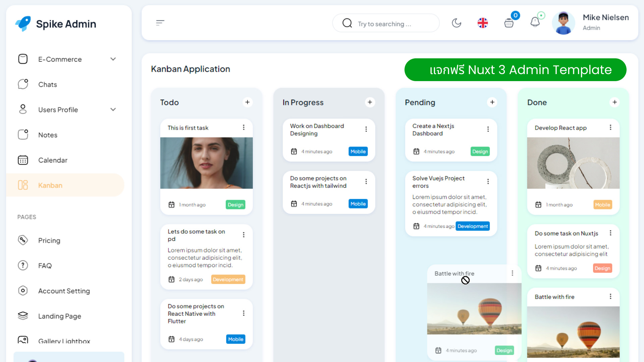Click the green Nuxt 3 Admin Template banner
Viewport: 644px width, 362px height.
515,70
